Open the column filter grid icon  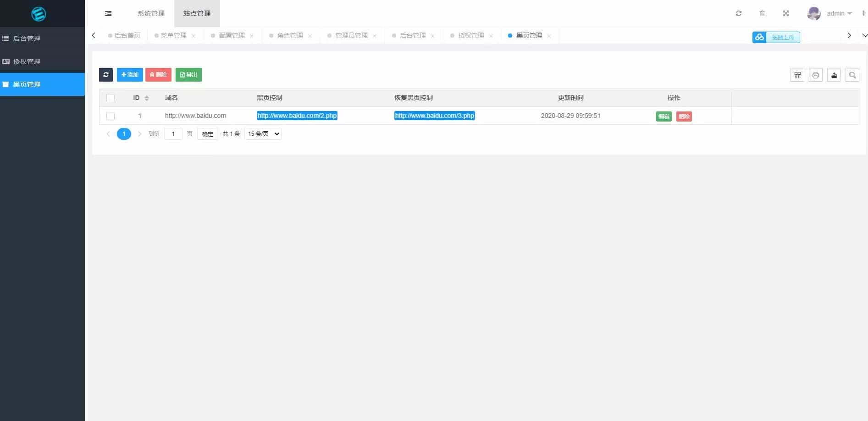coord(797,75)
